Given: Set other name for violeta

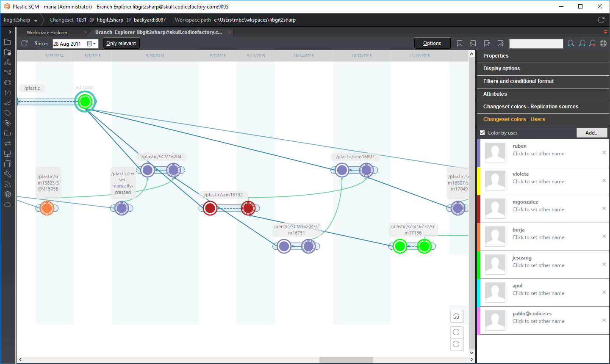Looking at the screenshot, I should coord(538,182).
